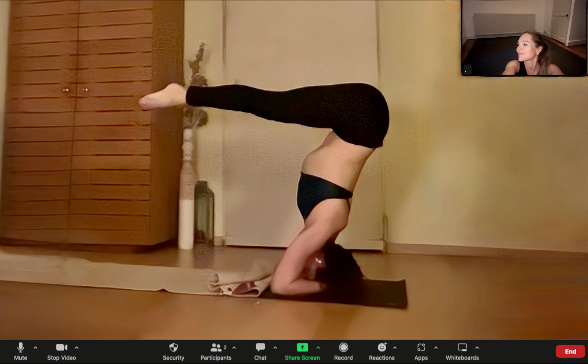Open Whiteboards
Image resolution: width=588 pixels, height=364 pixels.
pos(462,348)
